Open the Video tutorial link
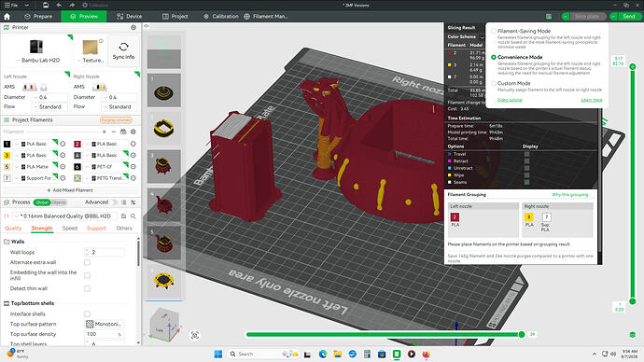The image size is (644, 362). [510, 100]
